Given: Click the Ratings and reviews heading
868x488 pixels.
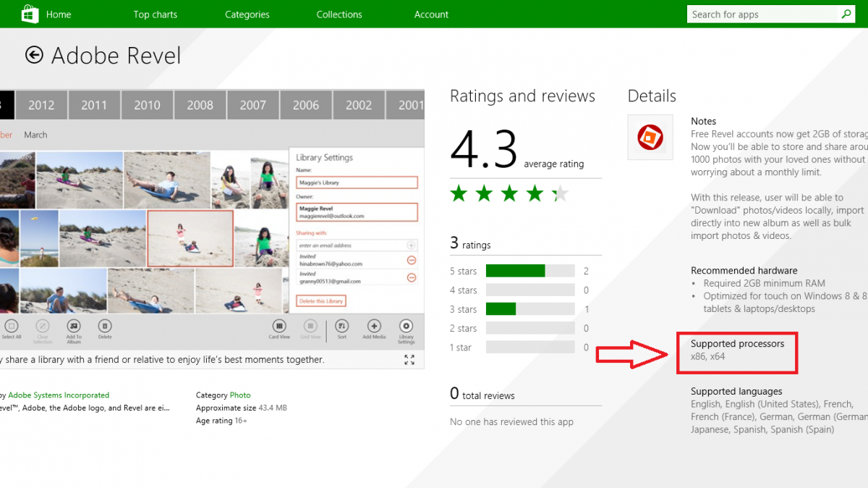Looking at the screenshot, I should click(522, 96).
